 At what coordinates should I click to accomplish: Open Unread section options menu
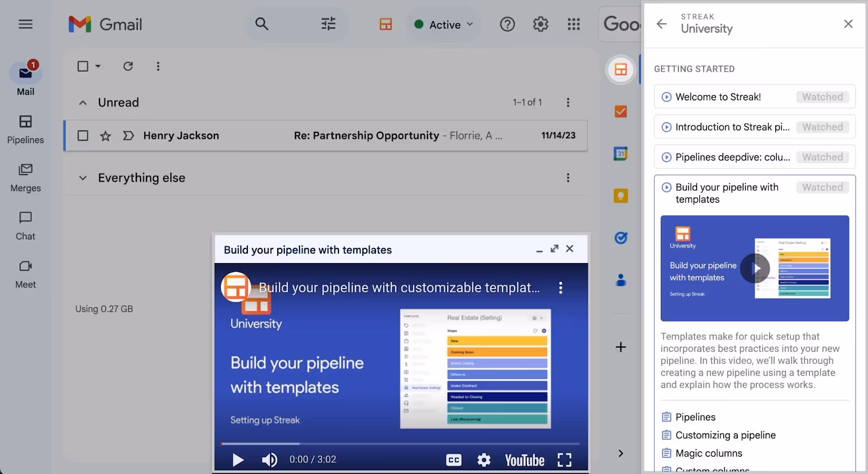[568, 103]
